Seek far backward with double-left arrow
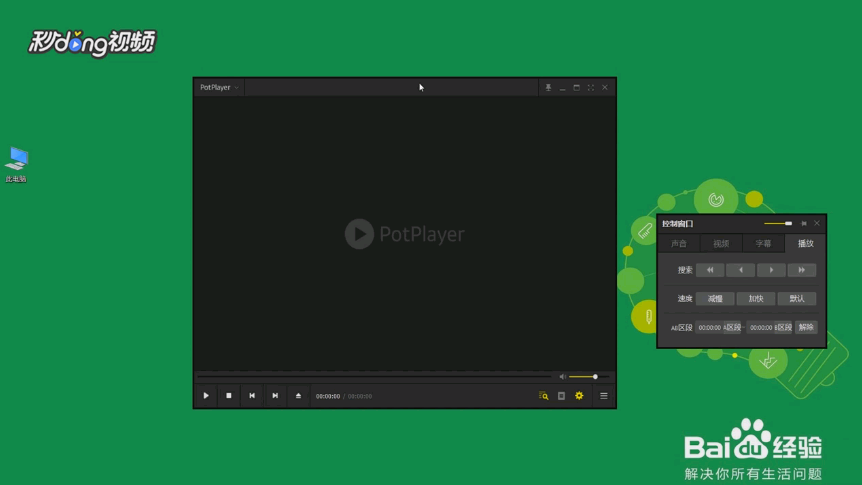Image resolution: width=862 pixels, height=485 pixels. point(710,270)
